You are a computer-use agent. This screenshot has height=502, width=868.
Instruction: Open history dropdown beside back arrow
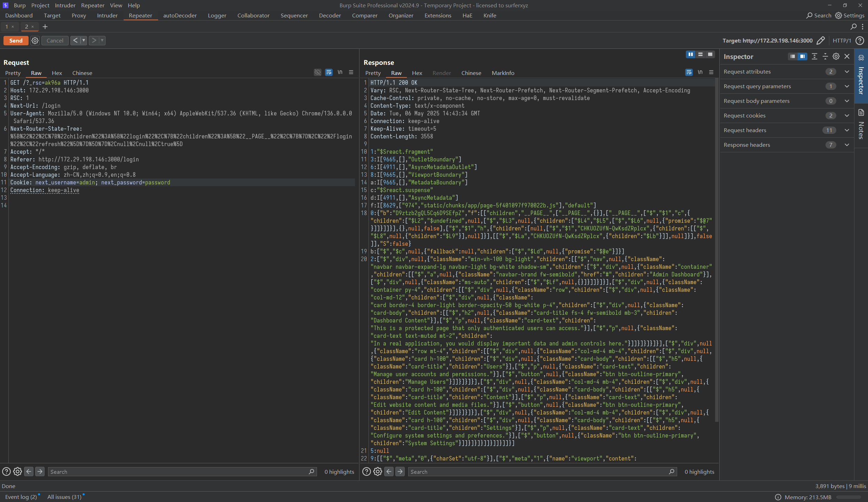pos(84,40)
